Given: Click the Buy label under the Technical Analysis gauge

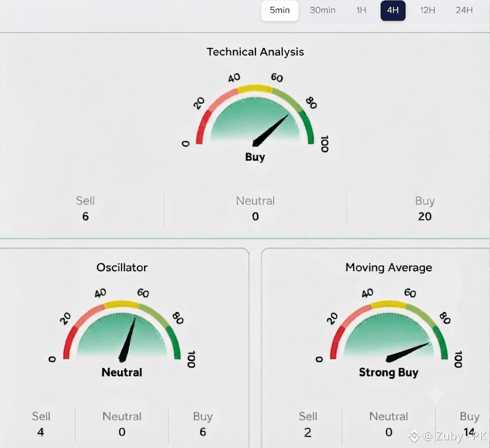Looking at the screenshot, I should point(255,157).
